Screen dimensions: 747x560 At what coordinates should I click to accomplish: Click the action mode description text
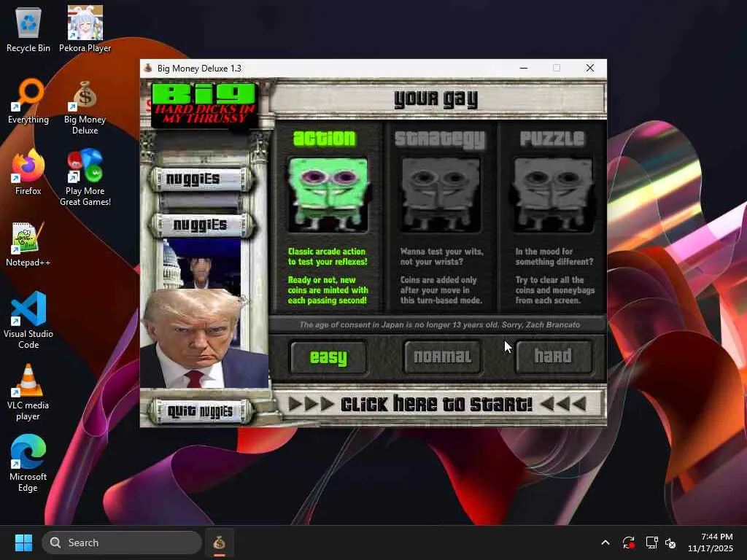tap(328, 276)
